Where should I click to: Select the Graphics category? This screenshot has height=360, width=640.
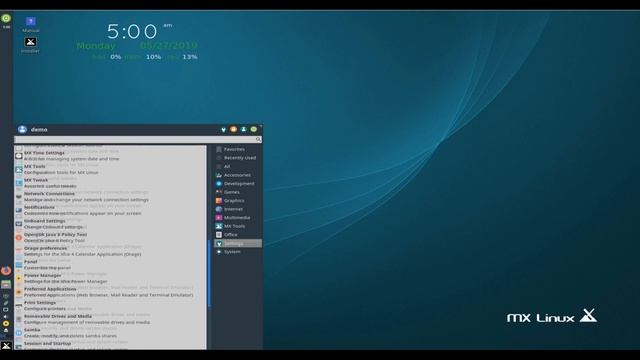coord(238,201)
